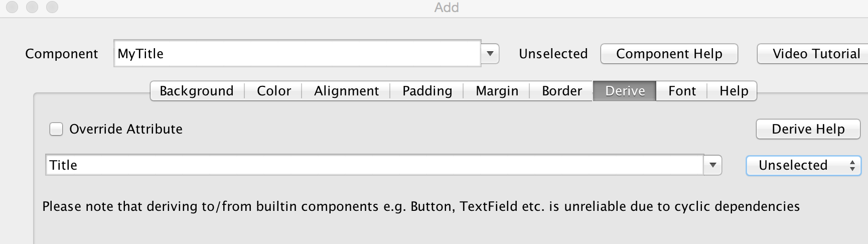
Task: Click the Component Help button
Action: [669, 54]
